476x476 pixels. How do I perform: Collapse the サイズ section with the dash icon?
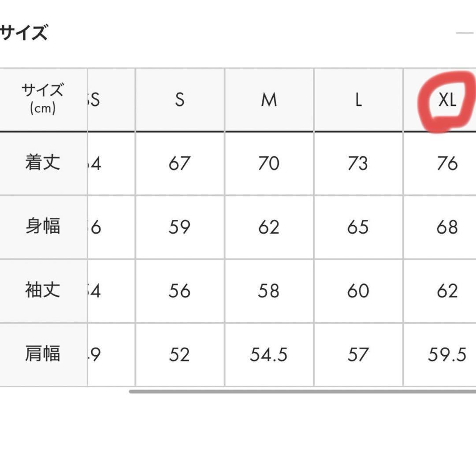pyautogui.click(x=465, y=33)
